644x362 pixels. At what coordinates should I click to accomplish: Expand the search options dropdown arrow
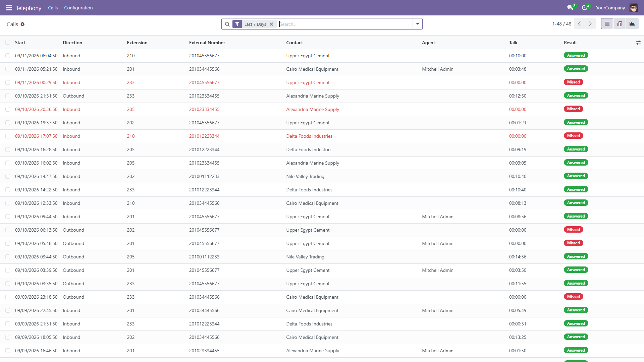pyautogui.click(x=418, y=24)
